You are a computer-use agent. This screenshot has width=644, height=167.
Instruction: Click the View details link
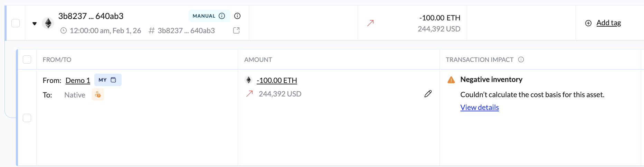tap(480, 108)
